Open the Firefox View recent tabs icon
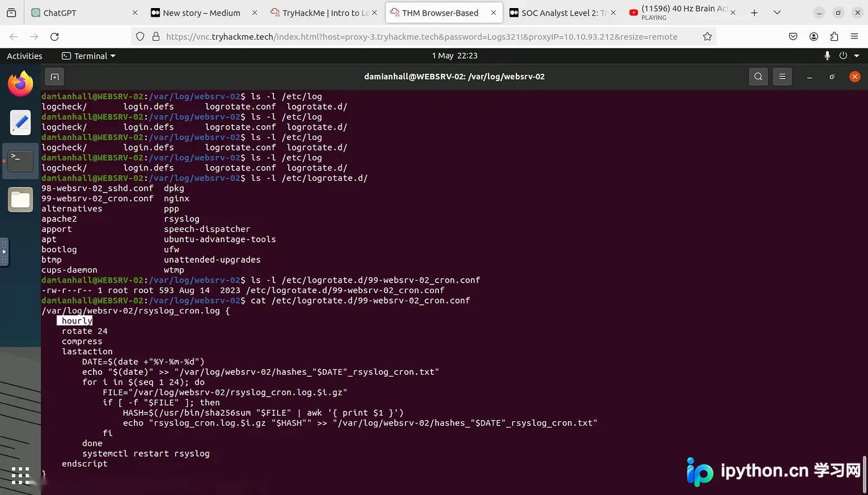This screenshot has width=868, height=495. coord(11,12)
